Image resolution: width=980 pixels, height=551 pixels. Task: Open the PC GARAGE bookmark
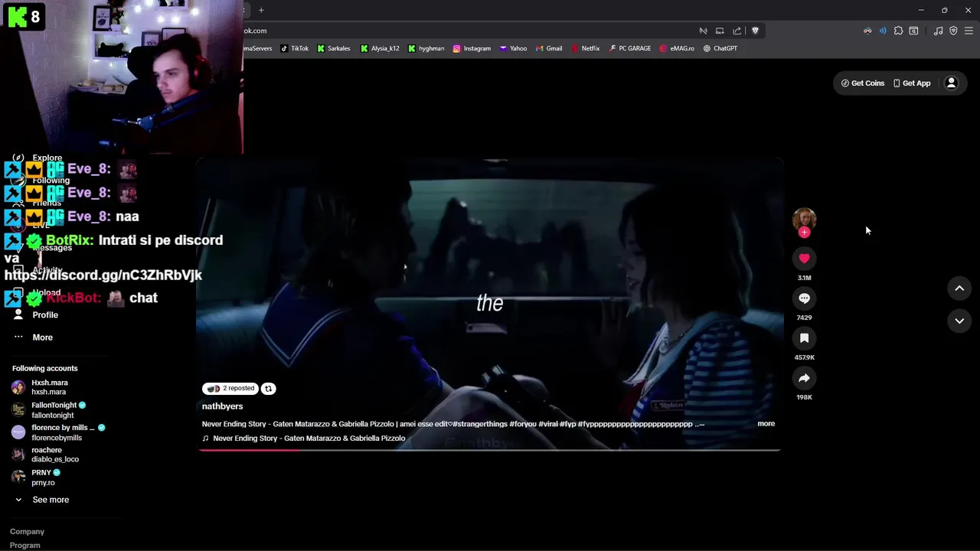click(x=629, y=48)
